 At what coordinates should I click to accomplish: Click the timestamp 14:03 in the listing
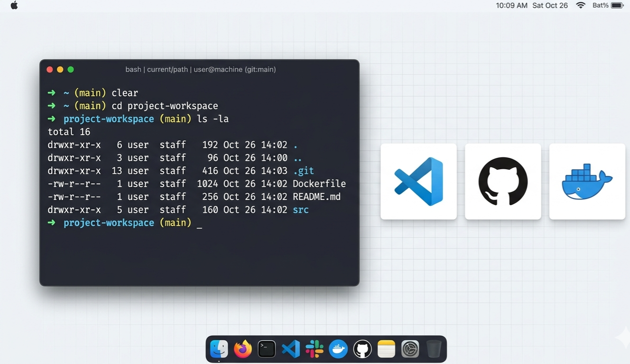pos(274,171)
